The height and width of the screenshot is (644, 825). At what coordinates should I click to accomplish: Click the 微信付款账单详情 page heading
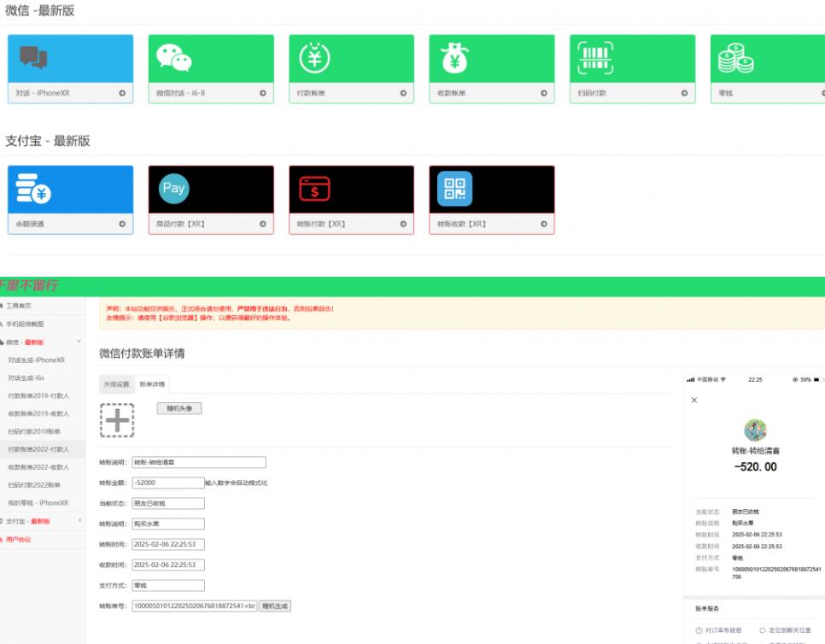(142, 354)
